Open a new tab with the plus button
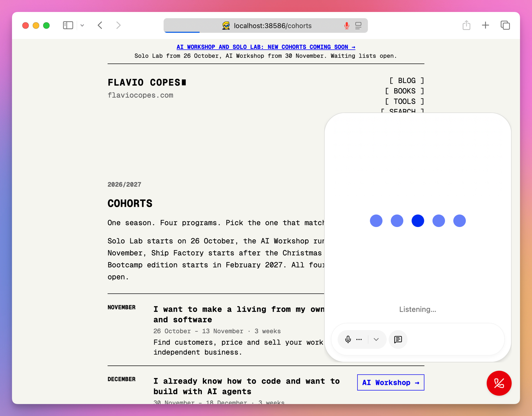This screenshot has width=532, height=416. click(485, 25)
